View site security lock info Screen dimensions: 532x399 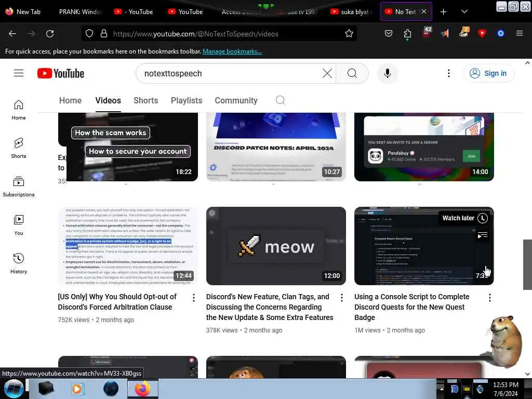[104, 34]
